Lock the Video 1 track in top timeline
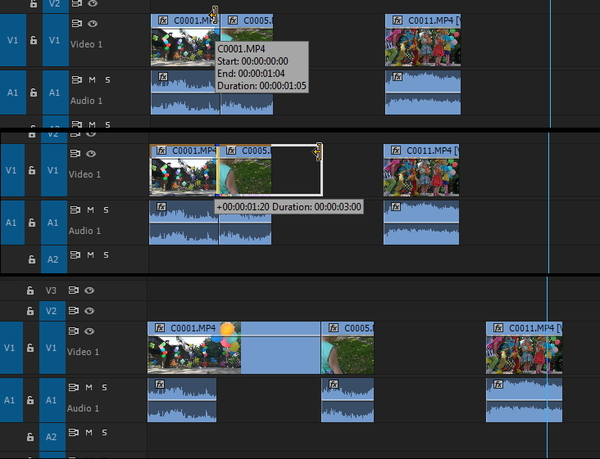The height and width of the screenshot is (459, 600). (33, 38)
